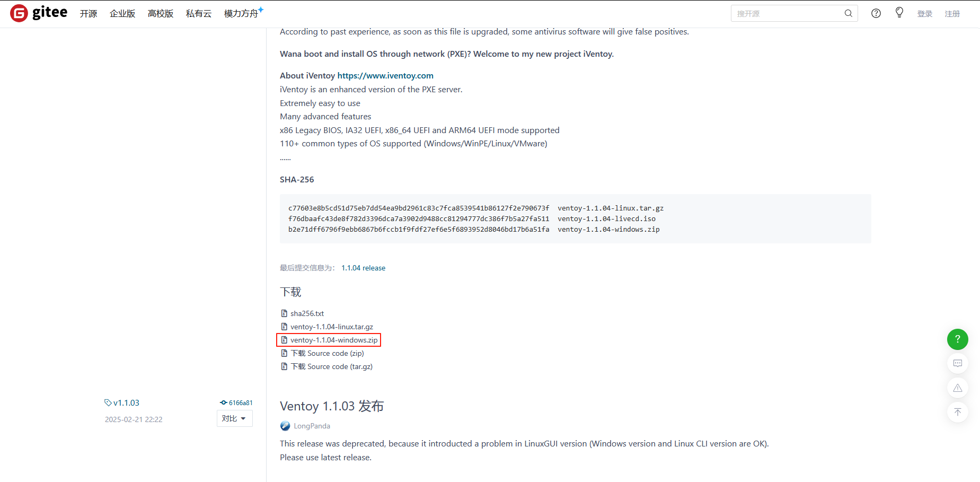Click the floating feedback message icon
This screenshot has height=482, width=980.
click(x=957, y=363)
